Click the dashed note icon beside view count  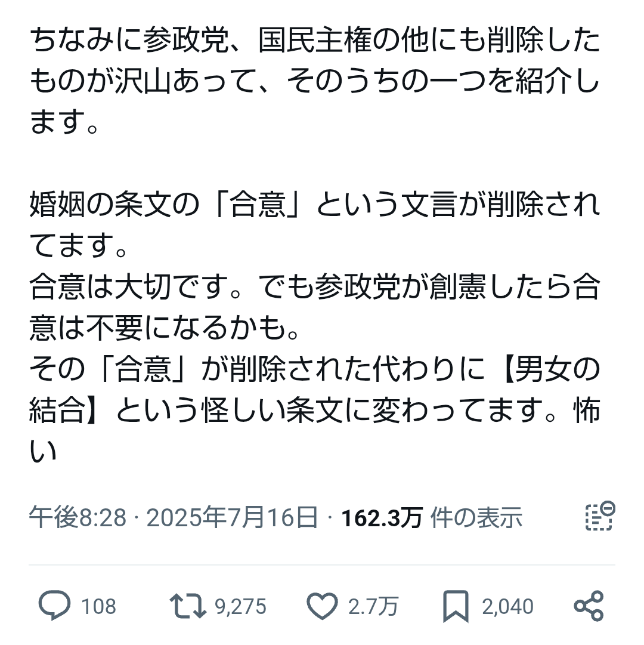[600, 516]
